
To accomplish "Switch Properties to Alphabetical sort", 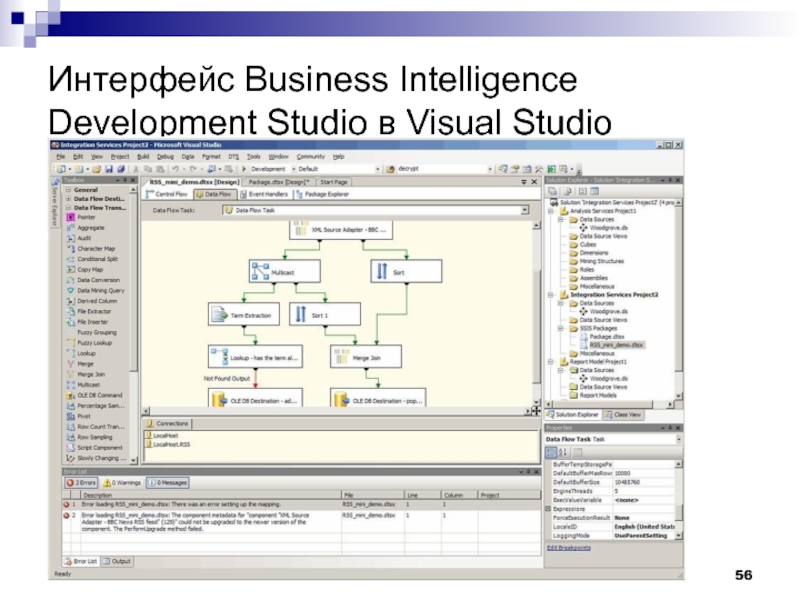I will [x=563, y=452].
